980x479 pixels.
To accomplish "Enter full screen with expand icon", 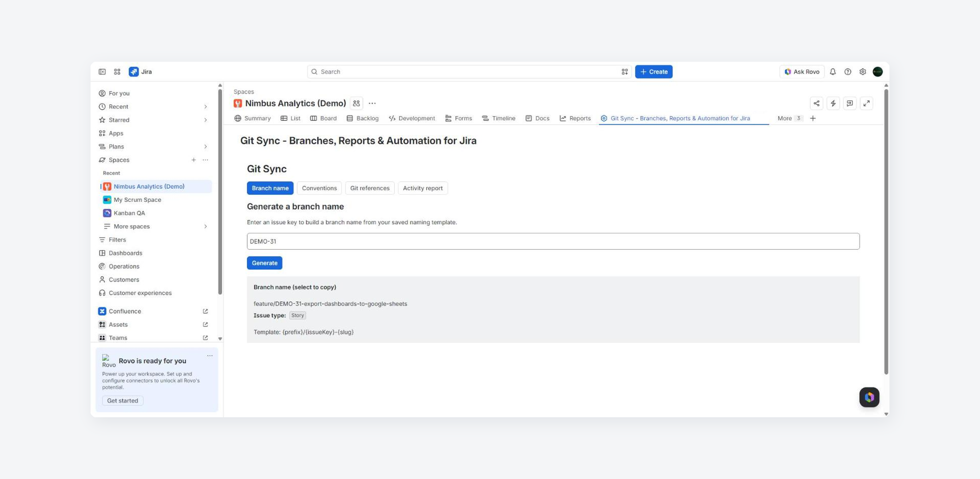I will 867,103.
